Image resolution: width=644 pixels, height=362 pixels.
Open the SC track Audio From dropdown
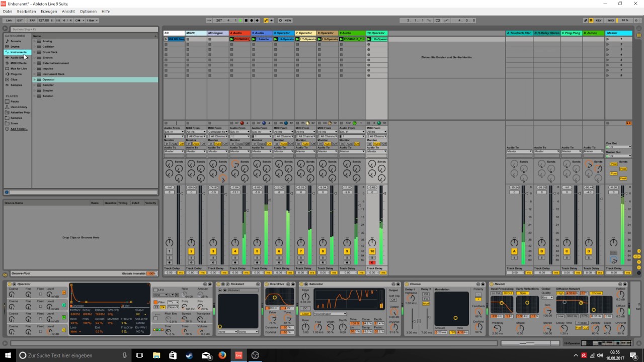175,132
